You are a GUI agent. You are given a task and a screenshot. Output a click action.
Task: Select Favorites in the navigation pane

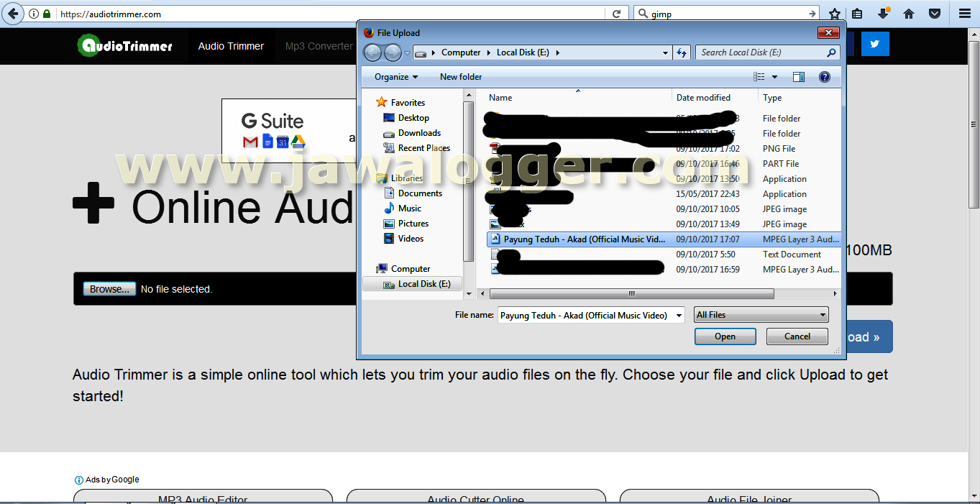pyautogui.click(x=408, y=103)
